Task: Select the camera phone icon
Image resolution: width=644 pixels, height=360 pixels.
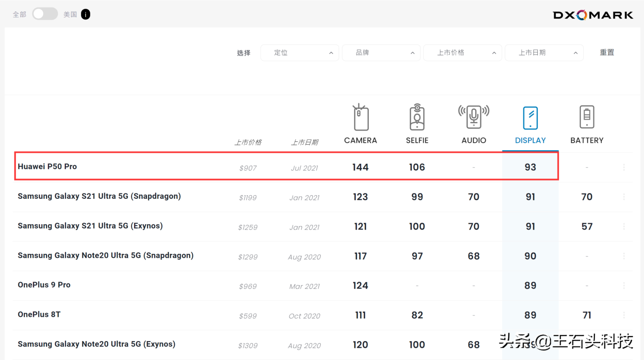Action: (x=360, y=117)
